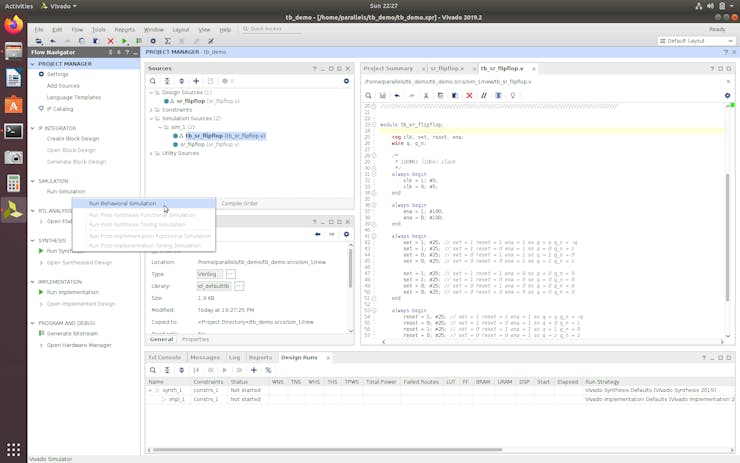The height and width of the screenshot is (463, 740).
Task: Cut text using editor scissors icon
Action: (x=426, y=96)
